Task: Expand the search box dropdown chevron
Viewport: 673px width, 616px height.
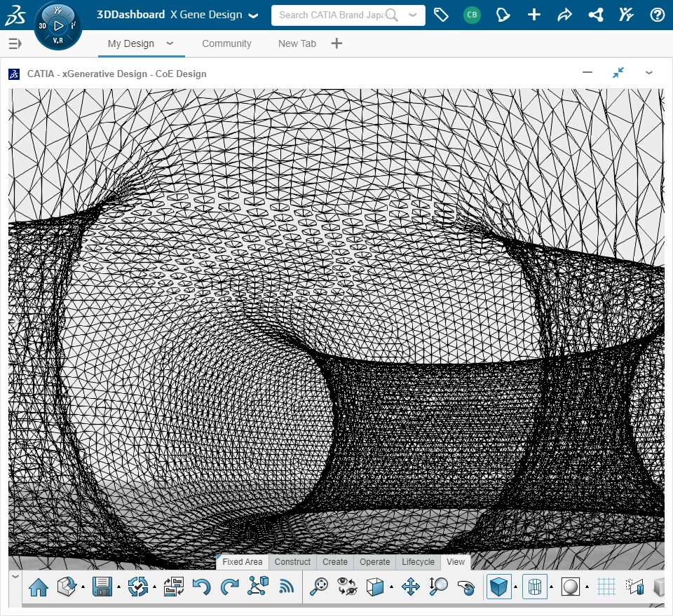Action: (x=413, y=15)
